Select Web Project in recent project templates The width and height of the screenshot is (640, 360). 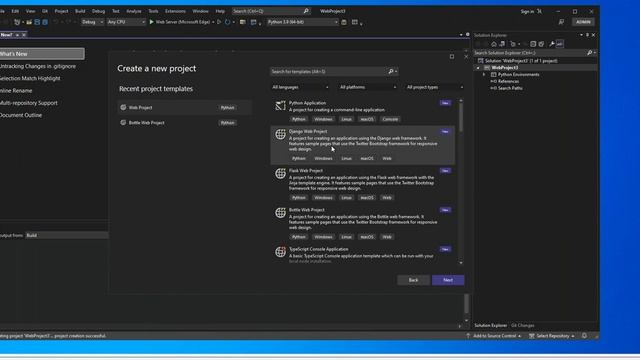184,107
